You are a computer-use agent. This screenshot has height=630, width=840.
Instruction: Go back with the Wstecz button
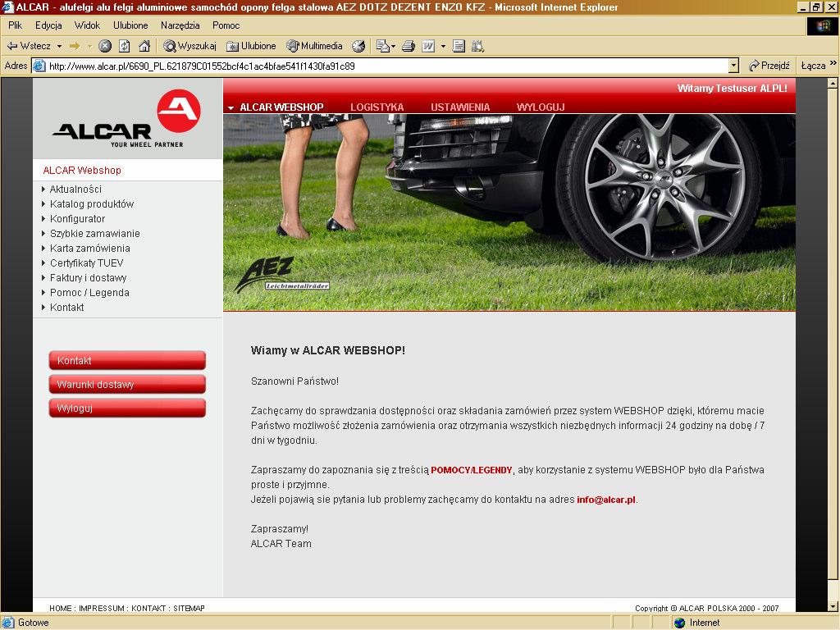[29, 46]
